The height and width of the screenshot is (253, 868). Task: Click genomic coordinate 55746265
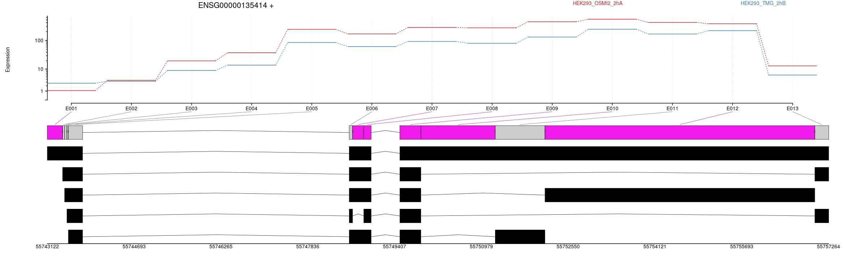[x=221, y=247]
